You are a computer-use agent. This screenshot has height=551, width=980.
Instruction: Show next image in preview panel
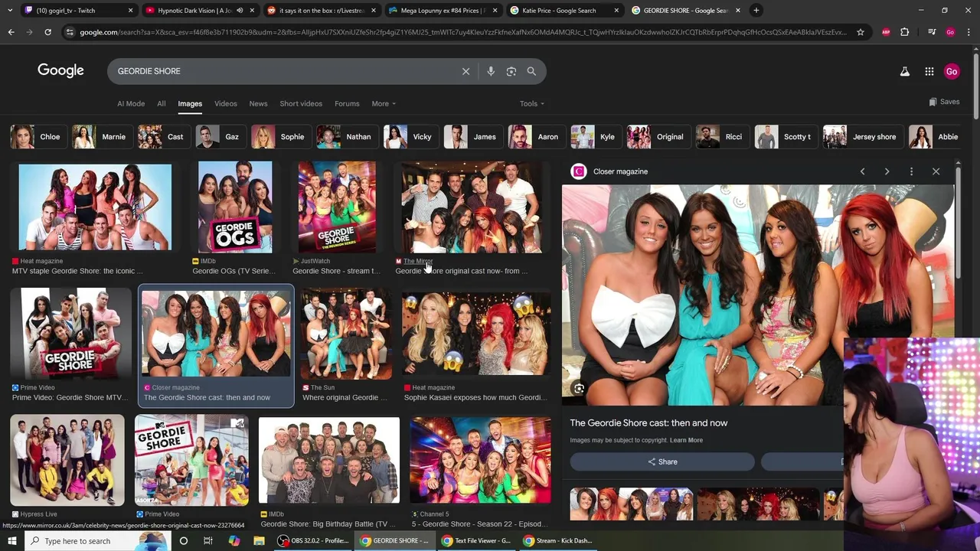point(887,171)
